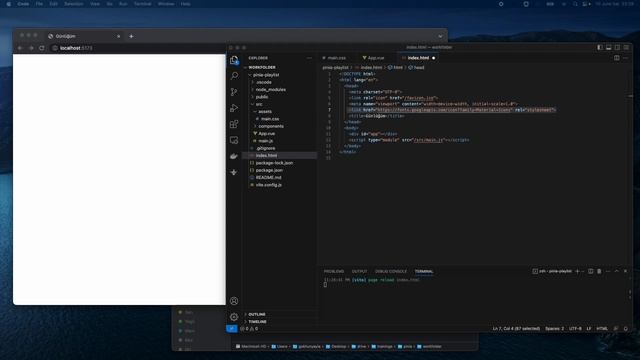Open a new browser tab with the plus
This screenshot has height=360, width=640.
(x=131, y=36)
